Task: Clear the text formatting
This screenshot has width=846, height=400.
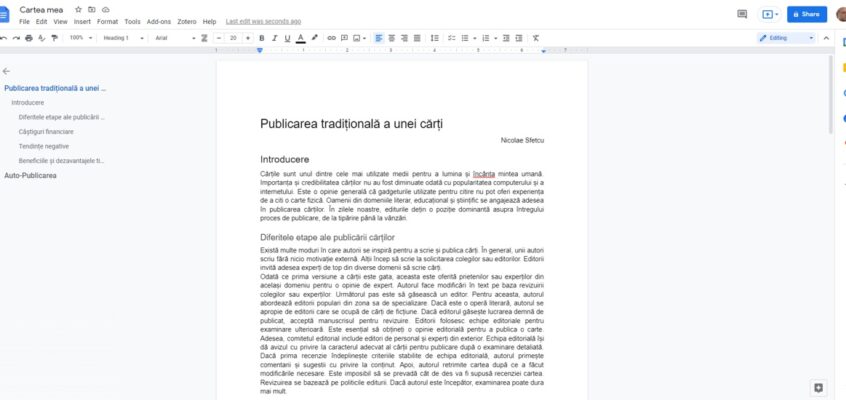Action: [535, 38]
